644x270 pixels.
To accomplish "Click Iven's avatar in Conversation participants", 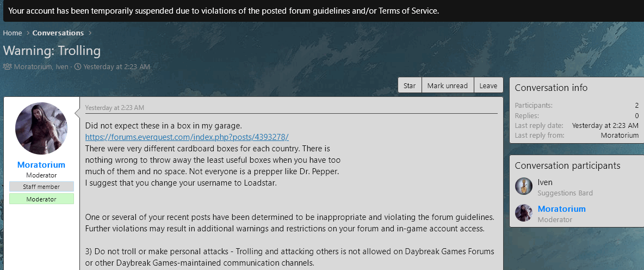I will [x=524, y=186].
